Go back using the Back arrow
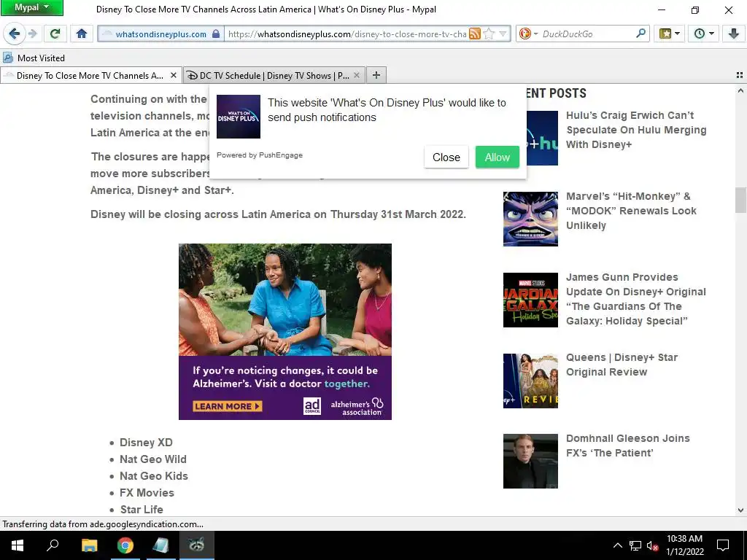 15,34
